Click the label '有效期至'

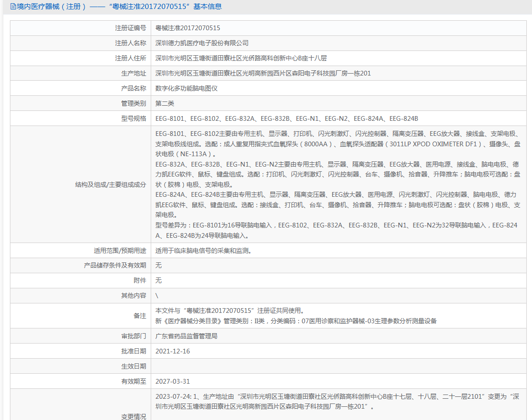click(x=134, y=382)
